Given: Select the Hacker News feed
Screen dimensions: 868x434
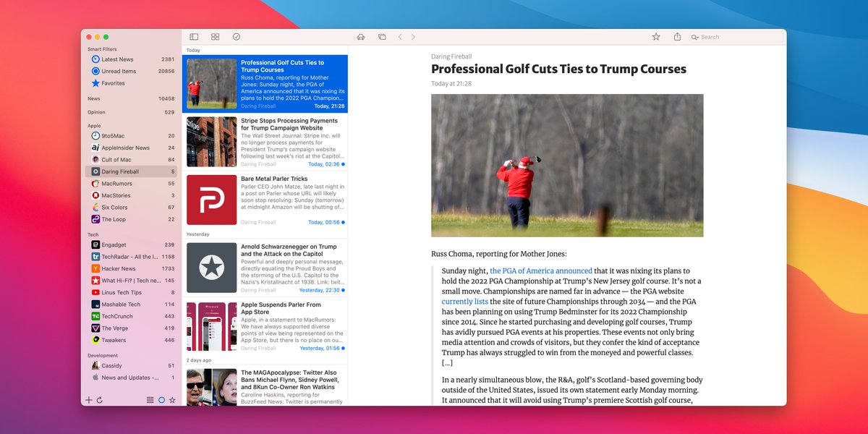Looking at the screenshot, I should 132,268.
